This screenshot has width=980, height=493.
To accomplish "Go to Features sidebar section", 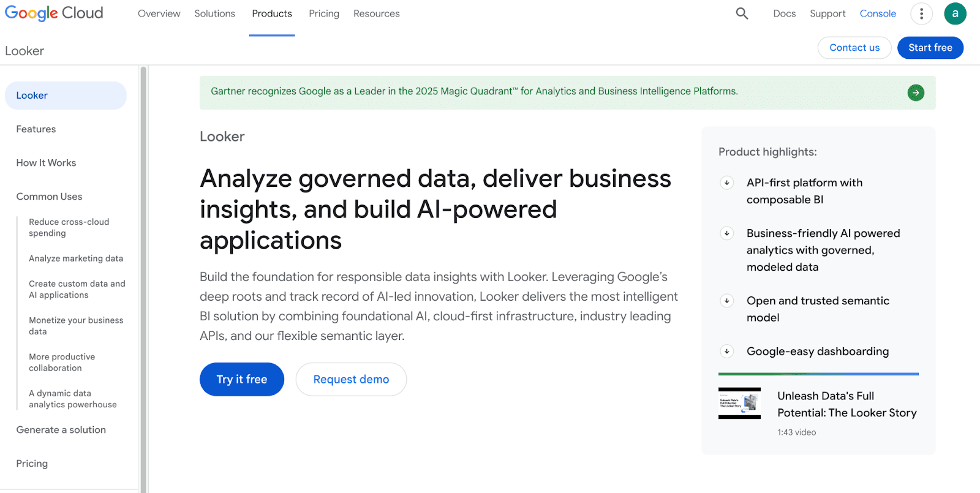I will click(36, 129).
